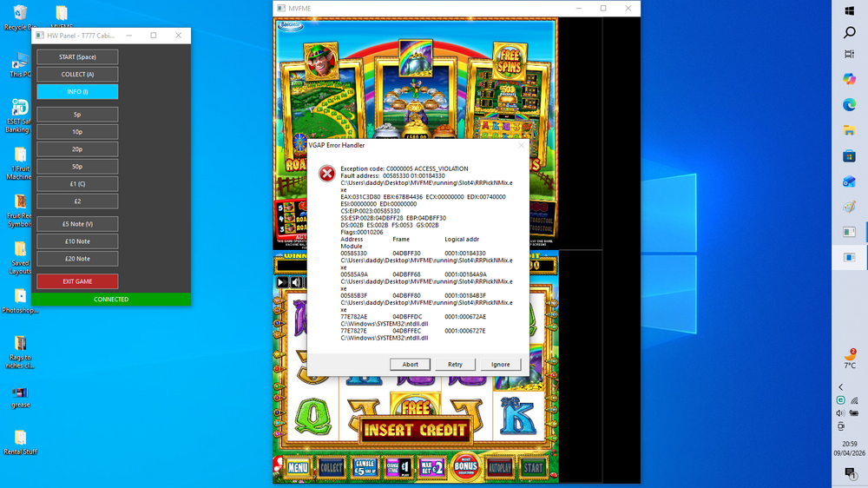
Task: Click START (Space) in HW Panel
Action: tap(77, 57)
